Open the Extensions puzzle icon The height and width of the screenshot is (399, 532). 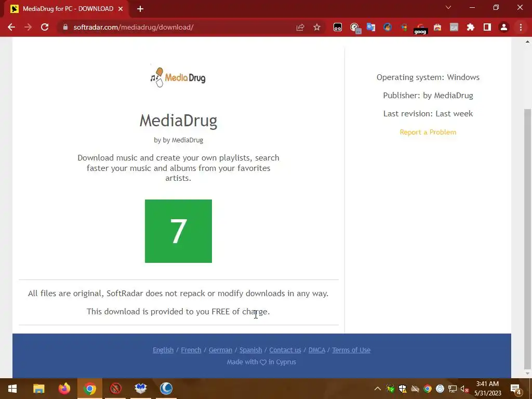point(470,27)
